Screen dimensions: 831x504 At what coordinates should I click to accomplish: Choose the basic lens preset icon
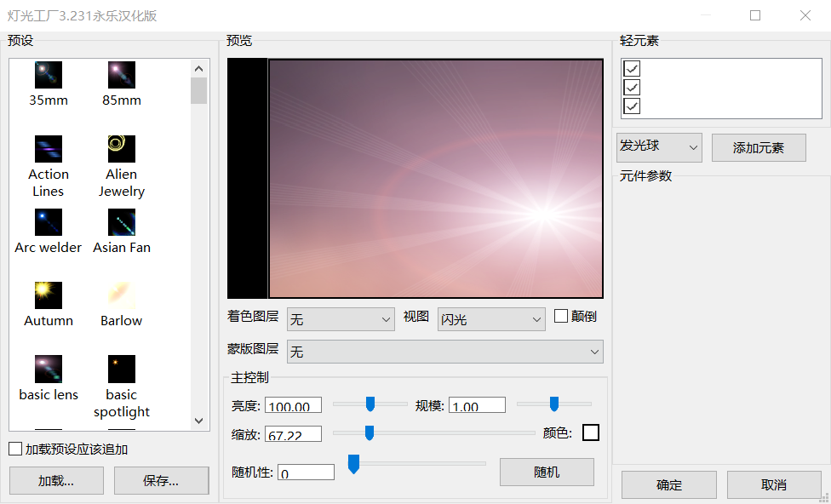[49, 369]
